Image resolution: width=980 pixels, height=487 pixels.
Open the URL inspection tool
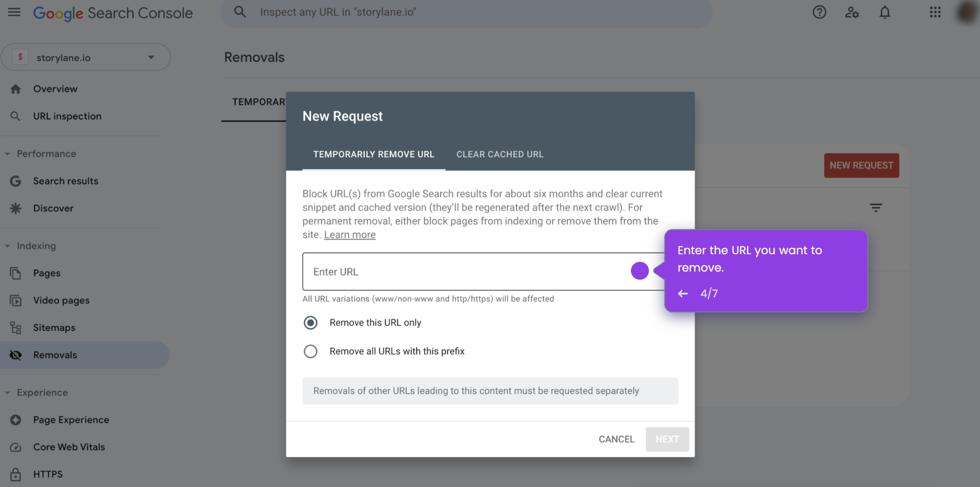(x=67, y=116)
